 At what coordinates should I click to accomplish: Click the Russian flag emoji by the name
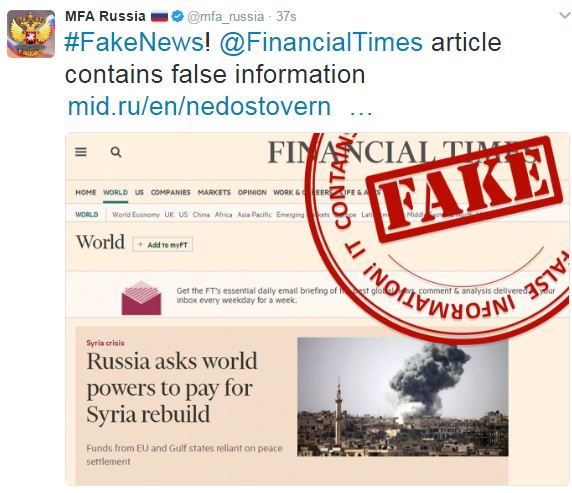(x=159, y=17)
